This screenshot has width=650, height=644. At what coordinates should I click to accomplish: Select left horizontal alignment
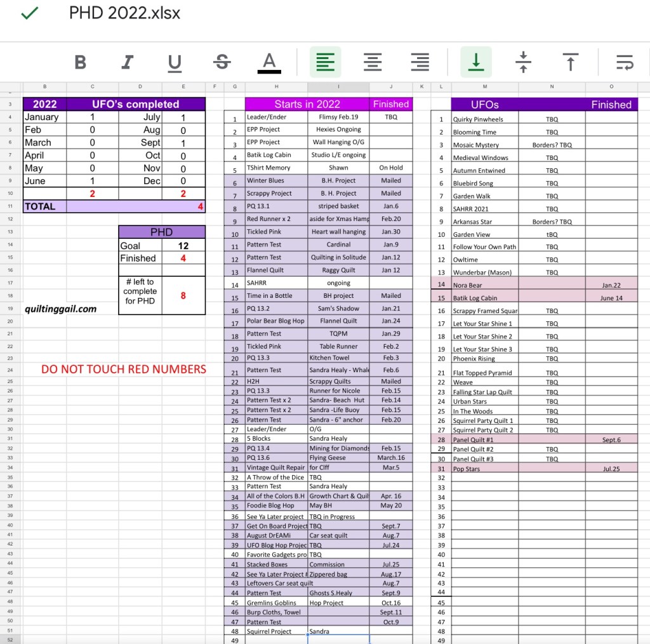325,62
